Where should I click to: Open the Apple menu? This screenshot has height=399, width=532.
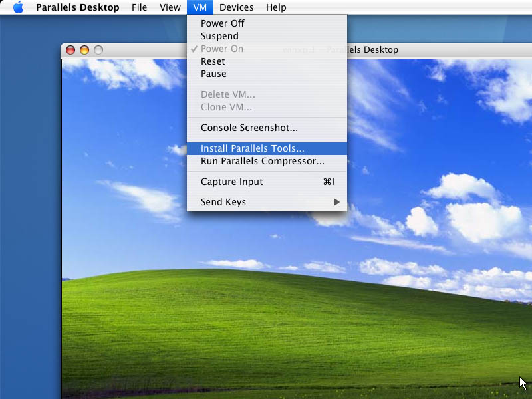(18, 7)
